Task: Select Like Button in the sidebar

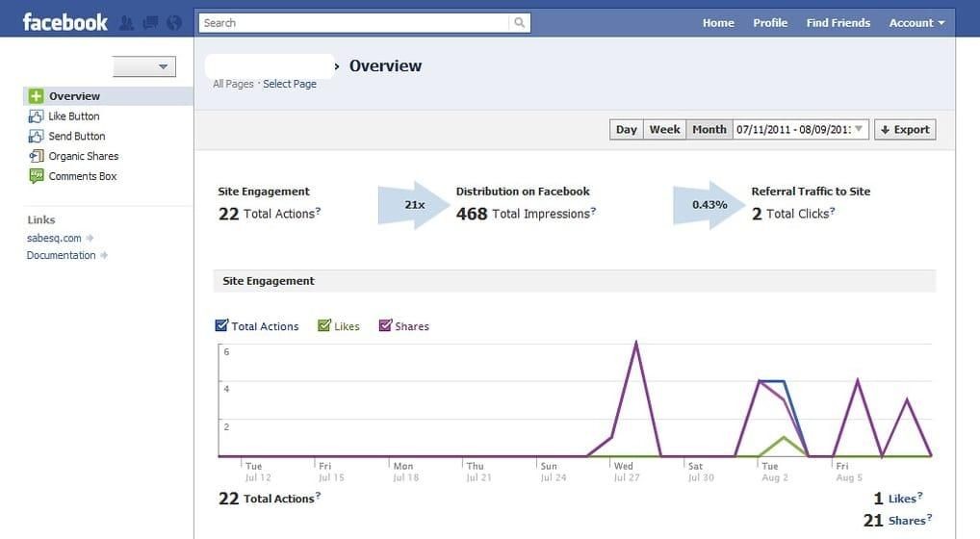Action: tap(74, 116)
